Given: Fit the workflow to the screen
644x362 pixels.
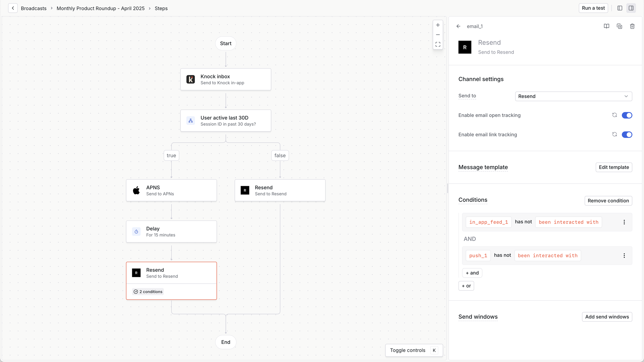Looking at the screenshot, I should click(x=438, y=44).
